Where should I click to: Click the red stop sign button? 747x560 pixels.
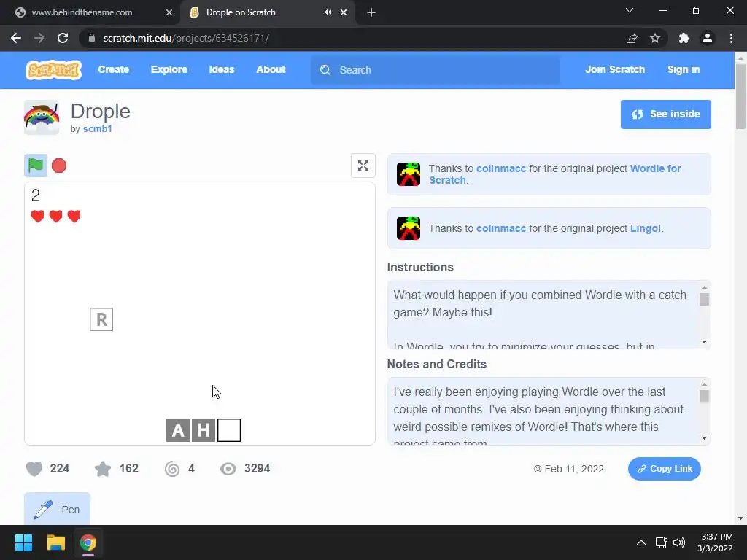(x=59, y=166)
